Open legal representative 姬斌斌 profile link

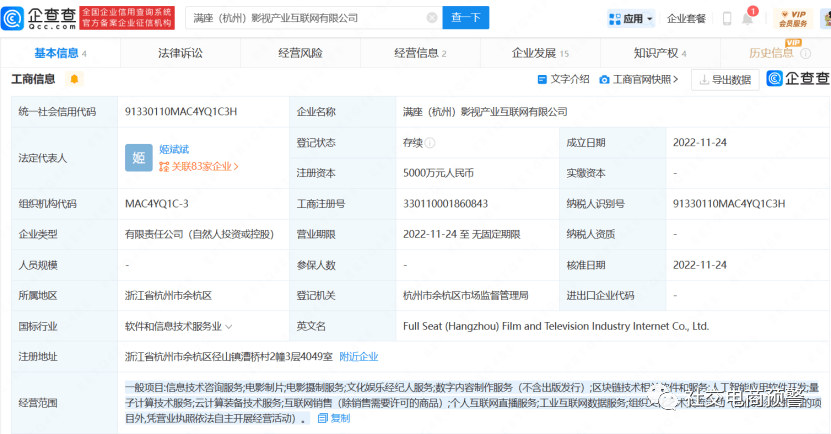tap(174, 149)
